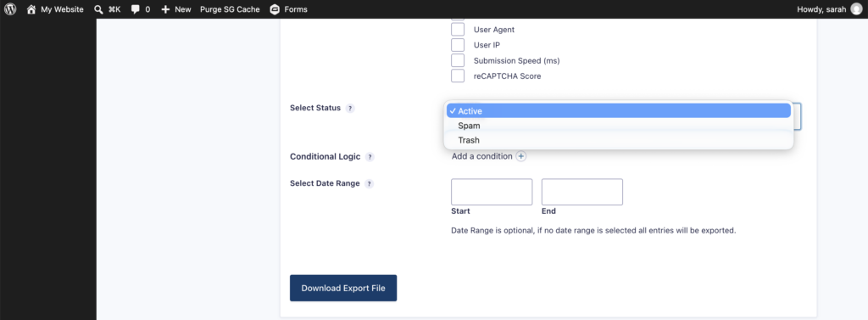Viewport: 868px width, 320px height.
Task: Click the Add a condition text
Action: click(x=481, y=156)
